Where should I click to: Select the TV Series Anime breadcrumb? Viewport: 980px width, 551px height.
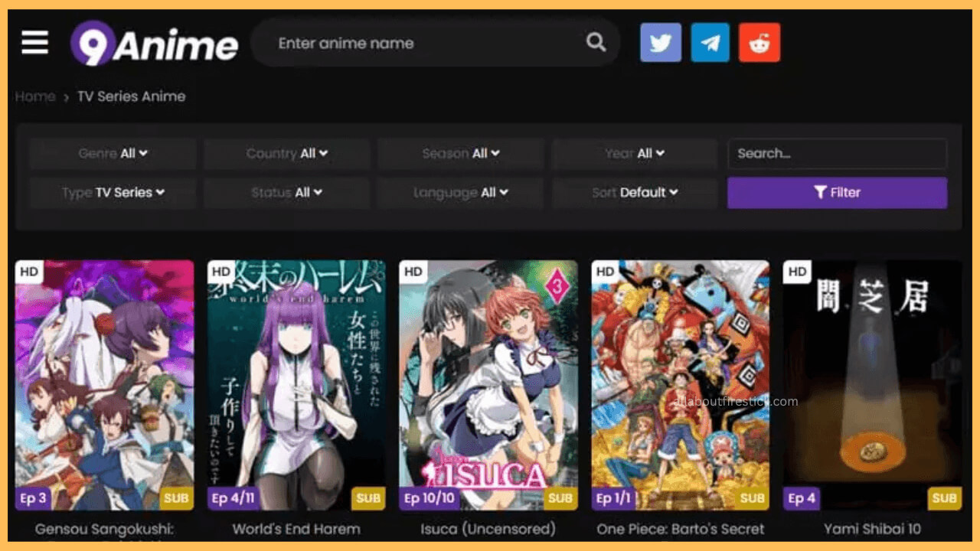click(131, 96)
